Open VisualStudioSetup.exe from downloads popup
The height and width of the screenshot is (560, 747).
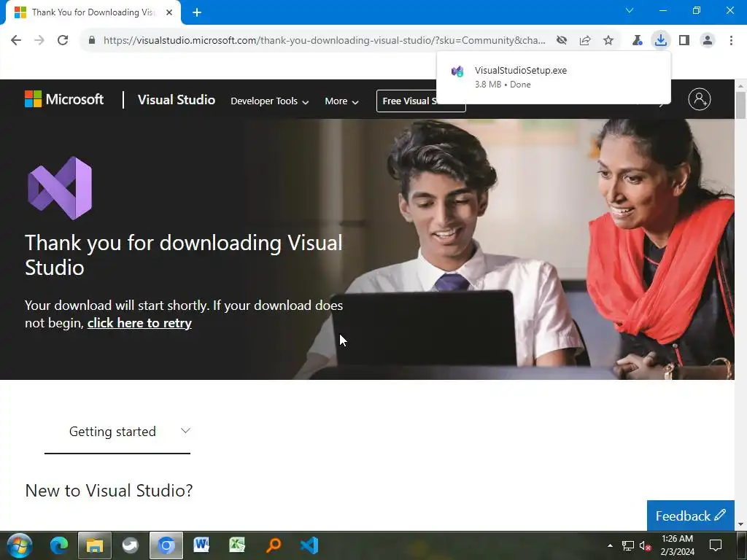point(554,77)
